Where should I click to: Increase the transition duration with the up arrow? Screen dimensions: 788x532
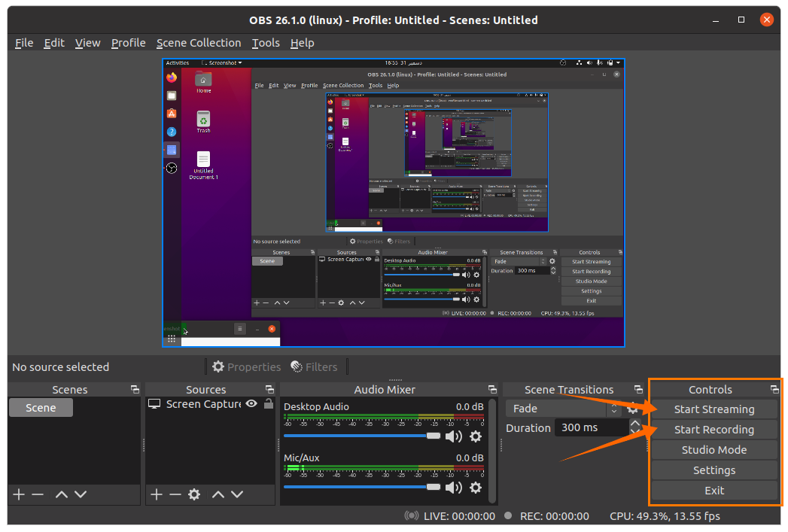click(x=635, y=424)
